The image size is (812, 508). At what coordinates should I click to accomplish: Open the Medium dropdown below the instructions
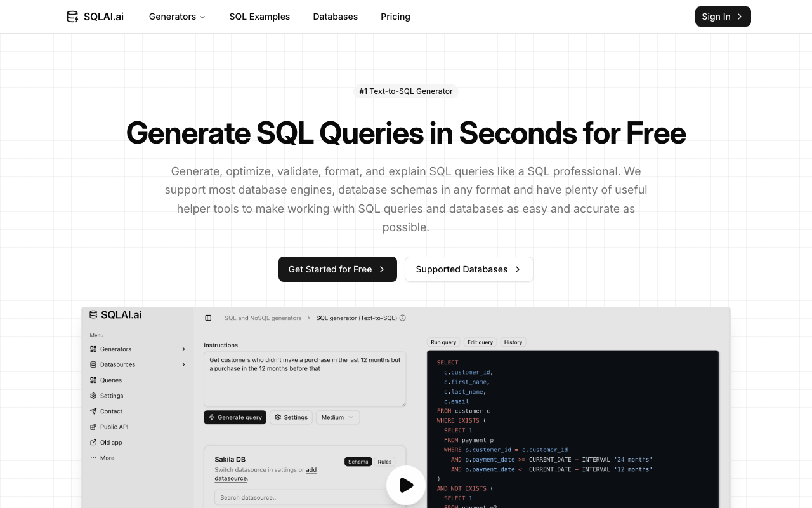pyautogui.click(x=337, y=417)
